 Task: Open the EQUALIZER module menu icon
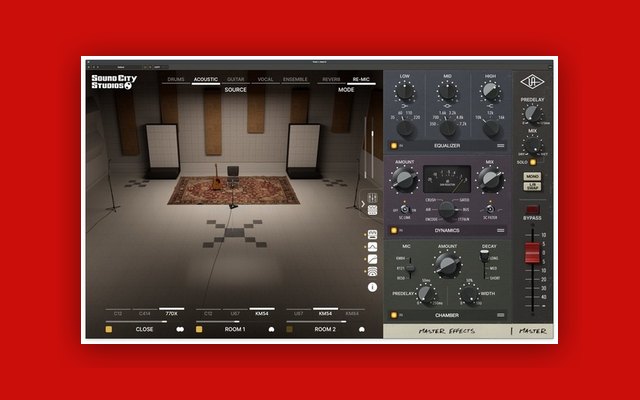[x=500, y=146]
